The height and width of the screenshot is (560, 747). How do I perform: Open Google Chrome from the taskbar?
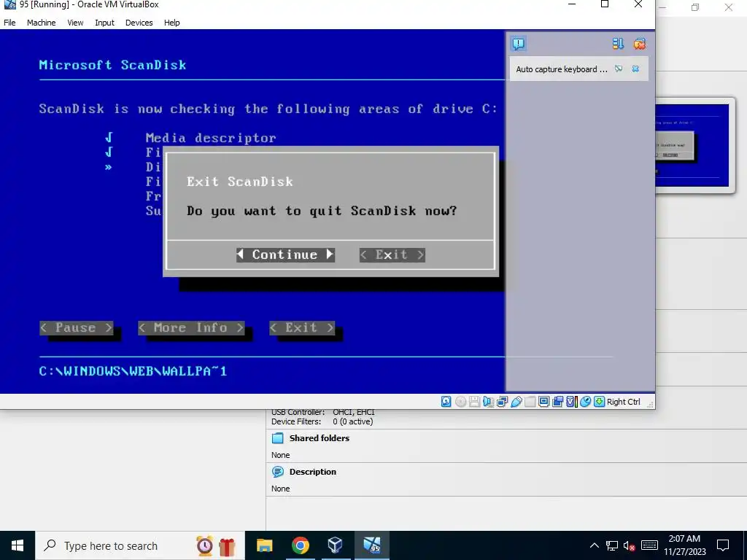tap(300, 545)
